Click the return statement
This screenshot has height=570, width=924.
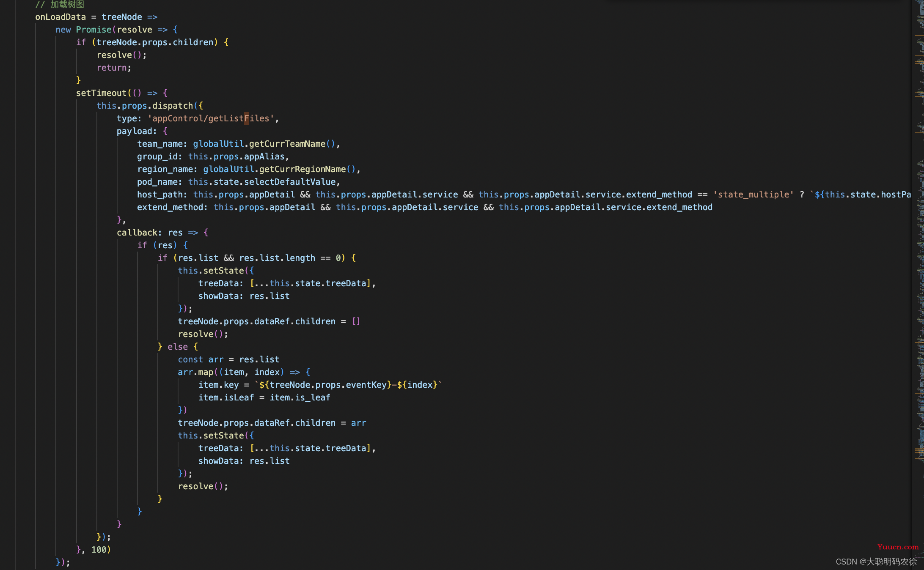point(112,68)
